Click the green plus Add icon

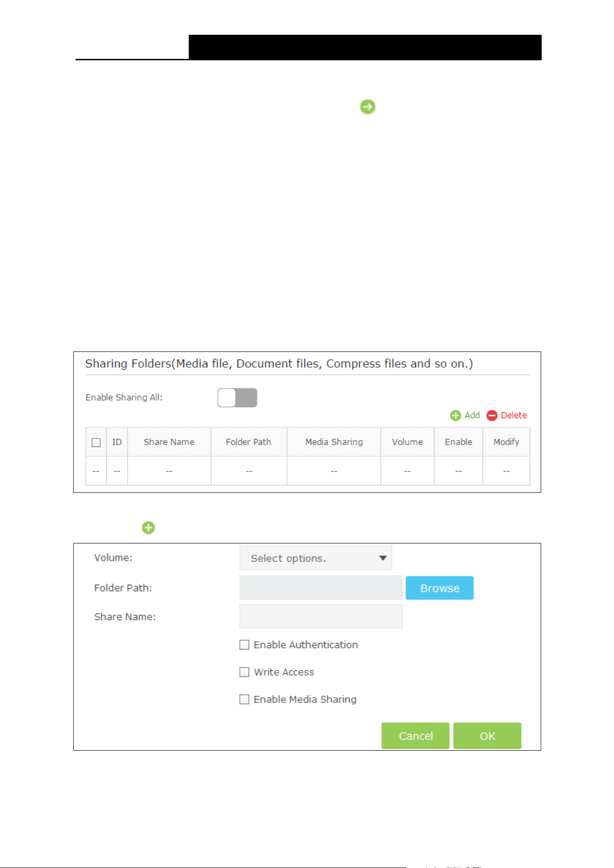coord(455,415)
